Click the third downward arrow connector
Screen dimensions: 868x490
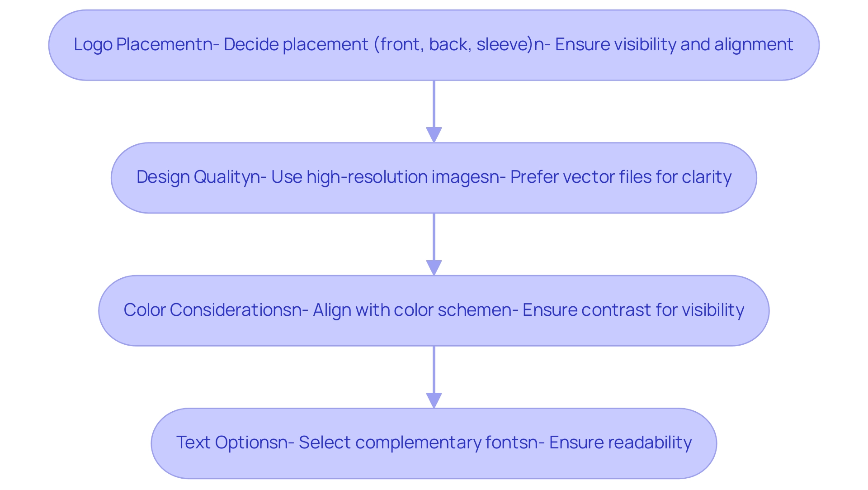(434, 376)
